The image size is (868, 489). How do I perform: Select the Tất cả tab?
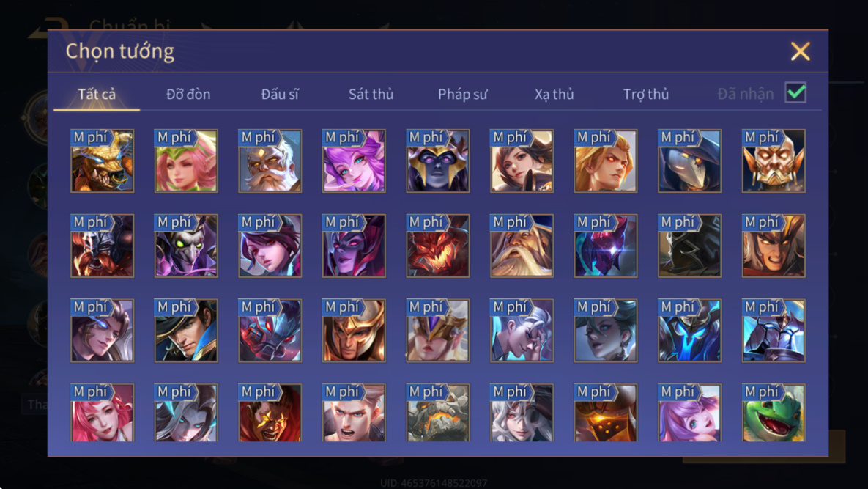point(97,94)
